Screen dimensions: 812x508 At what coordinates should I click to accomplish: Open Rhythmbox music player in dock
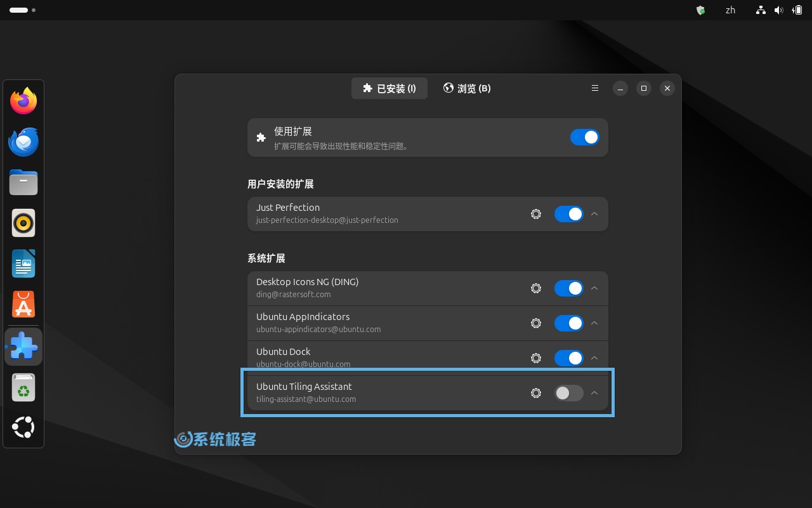coord(23,223)
